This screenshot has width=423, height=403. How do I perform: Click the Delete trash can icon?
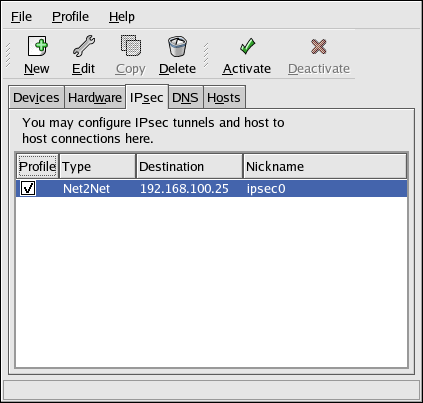coord(177,46)
